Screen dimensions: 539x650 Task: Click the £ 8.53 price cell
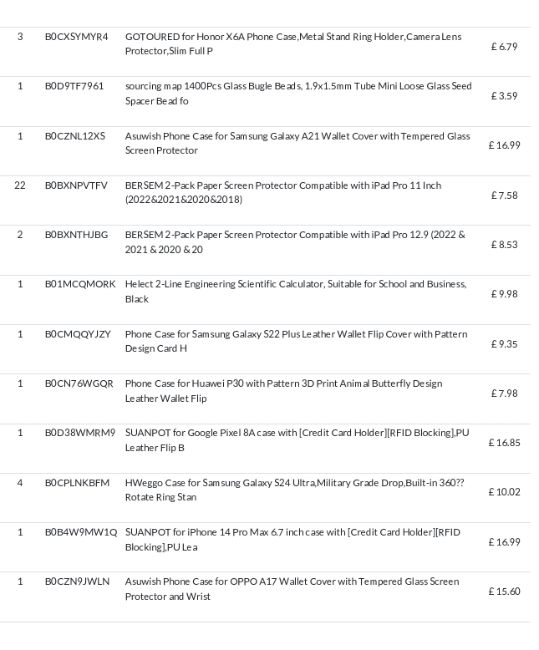pyautogui.click(x=504, y=245)
